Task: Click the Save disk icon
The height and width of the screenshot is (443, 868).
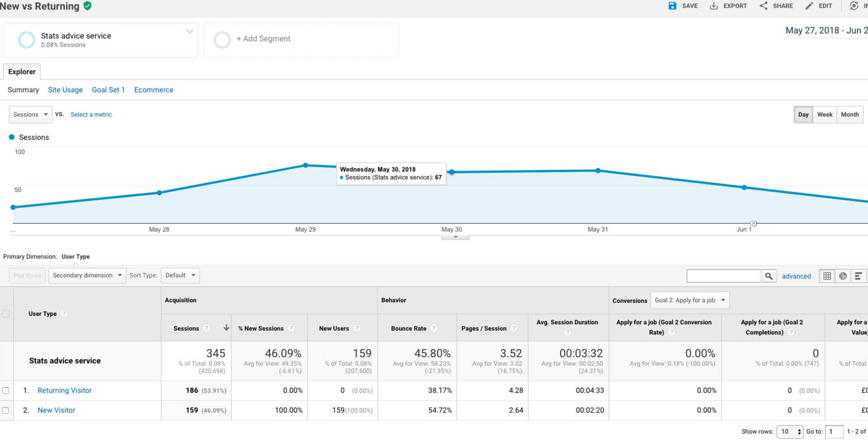Action: coord(672,6)
